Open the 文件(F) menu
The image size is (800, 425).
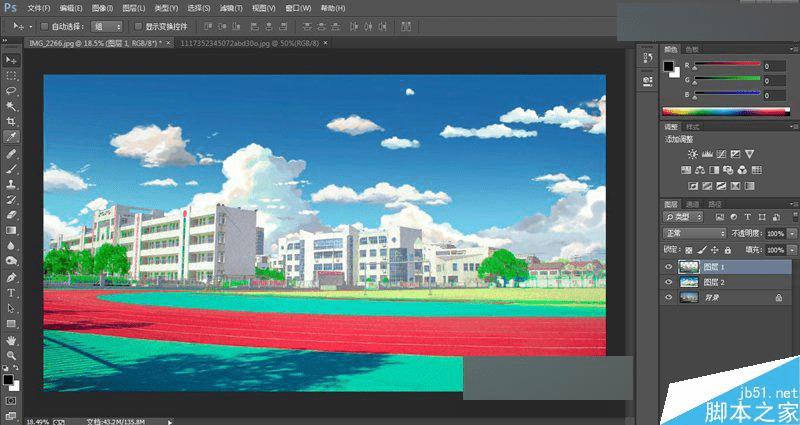[x=39, y=8]
